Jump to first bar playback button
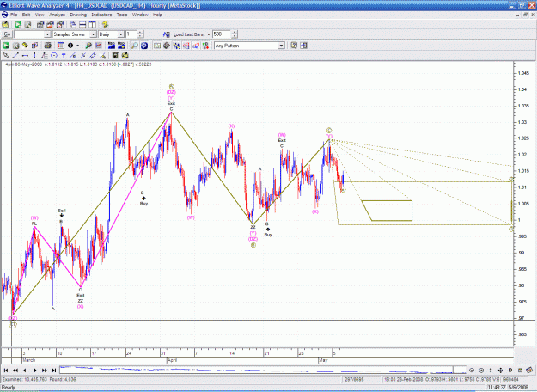The image size is (537, 392). [x=6, y=370]
